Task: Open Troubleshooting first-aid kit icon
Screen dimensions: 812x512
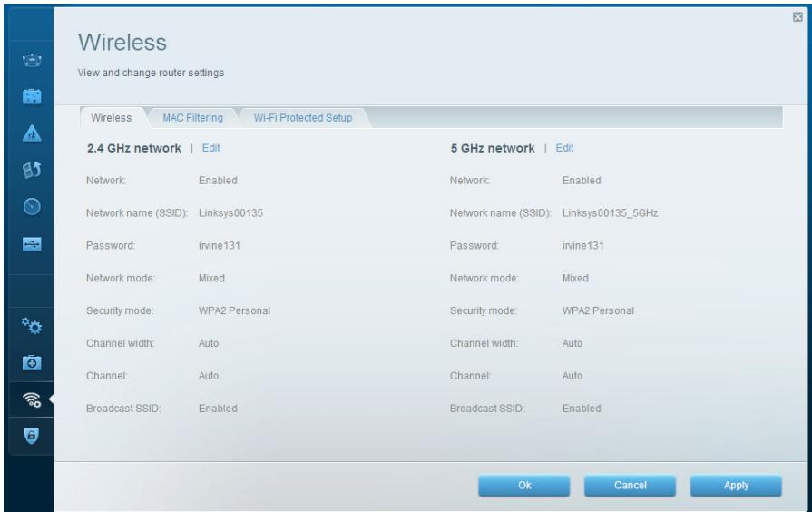Action: tap(32, 362)
